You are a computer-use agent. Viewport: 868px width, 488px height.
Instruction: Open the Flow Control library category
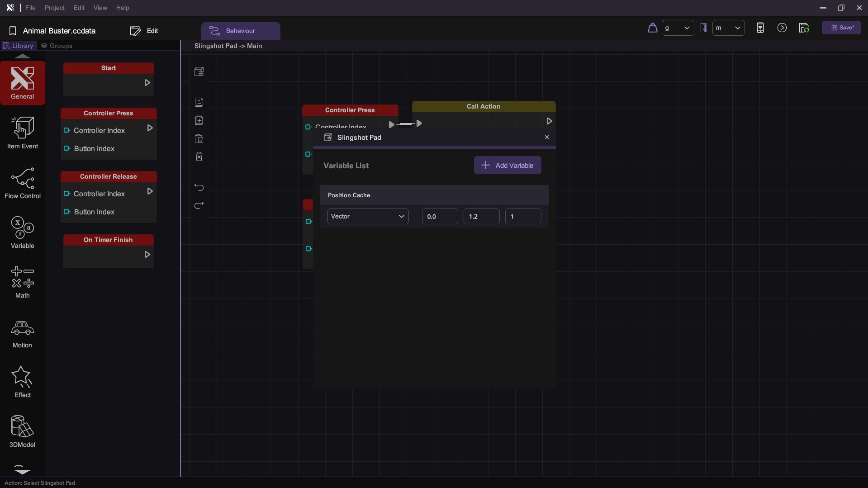tap(22, 183)
